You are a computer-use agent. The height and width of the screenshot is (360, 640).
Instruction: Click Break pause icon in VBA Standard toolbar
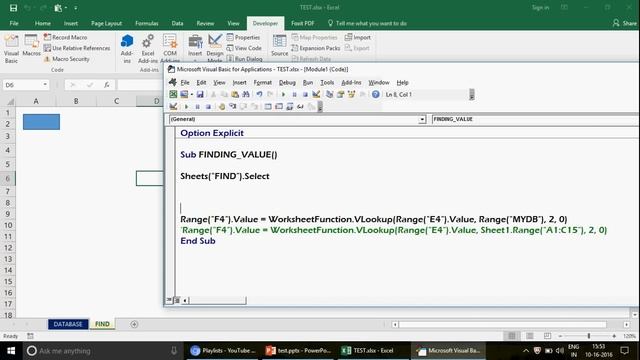tap(294, 94)
